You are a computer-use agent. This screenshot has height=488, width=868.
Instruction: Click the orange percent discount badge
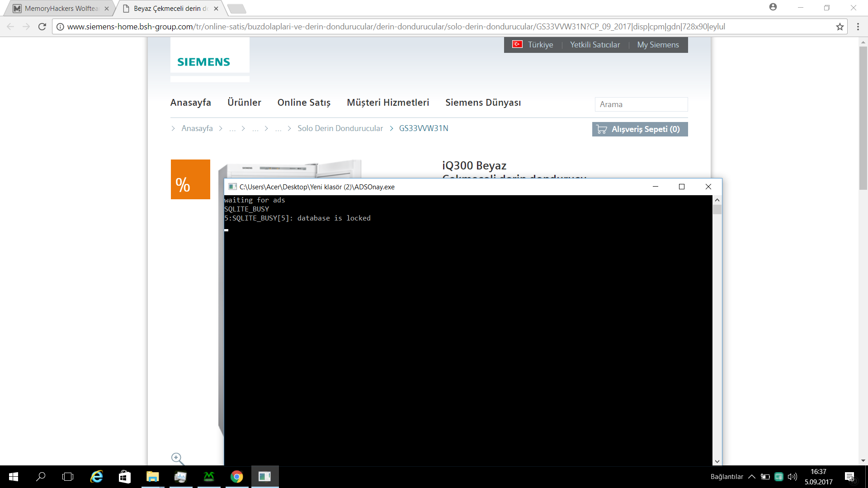190,179
